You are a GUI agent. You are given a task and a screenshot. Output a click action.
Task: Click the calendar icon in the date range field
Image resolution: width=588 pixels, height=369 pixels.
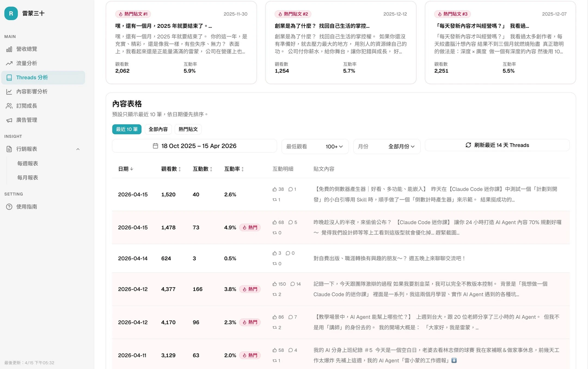point(155,146)
